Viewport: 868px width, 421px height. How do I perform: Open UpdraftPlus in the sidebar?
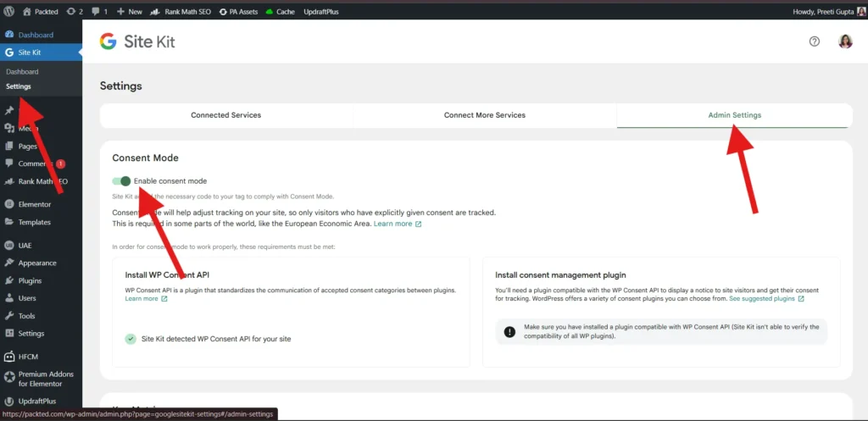(36, 402)
